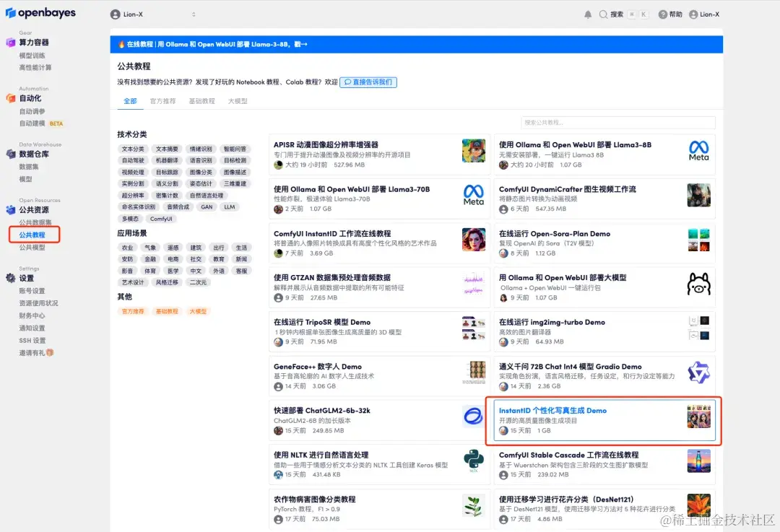
Task: Select the ComfyUI tag filter
Action: coord(161,219)
